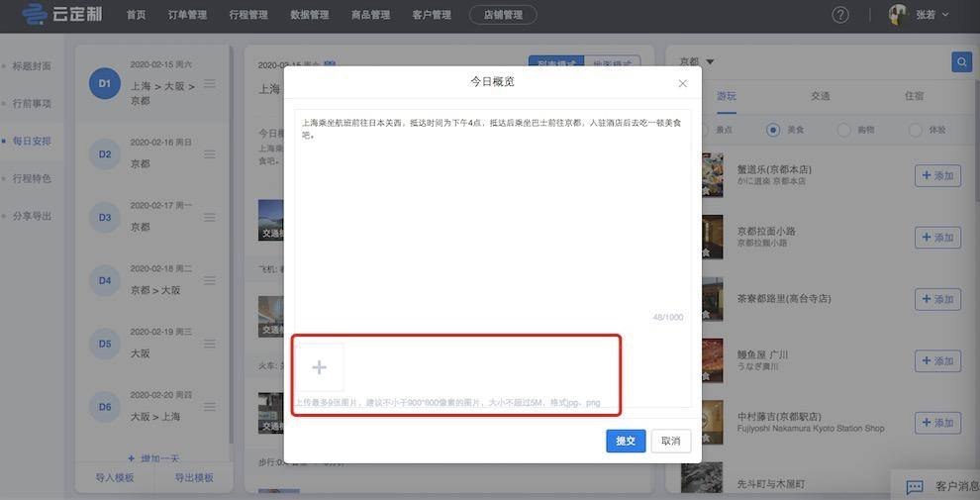
Task: Switch to the 交通 tab
Action: tap(820, 96)
